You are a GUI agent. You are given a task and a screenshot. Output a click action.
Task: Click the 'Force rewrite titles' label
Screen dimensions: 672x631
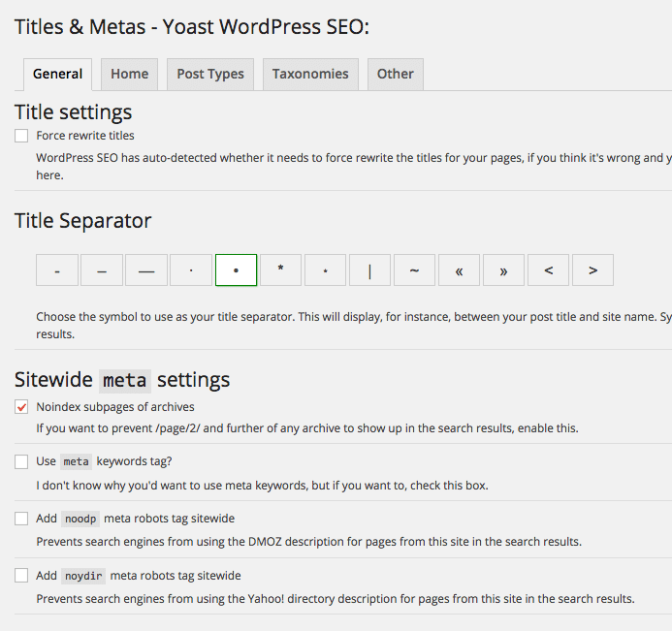pyautogui.click(x=85, y=136)
